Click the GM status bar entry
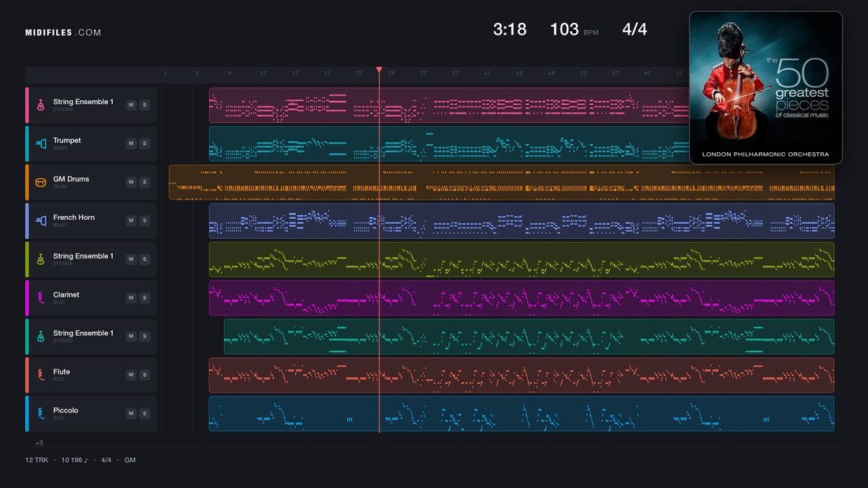This screenshot has width=868, height=488. click(x=130, y=460)
